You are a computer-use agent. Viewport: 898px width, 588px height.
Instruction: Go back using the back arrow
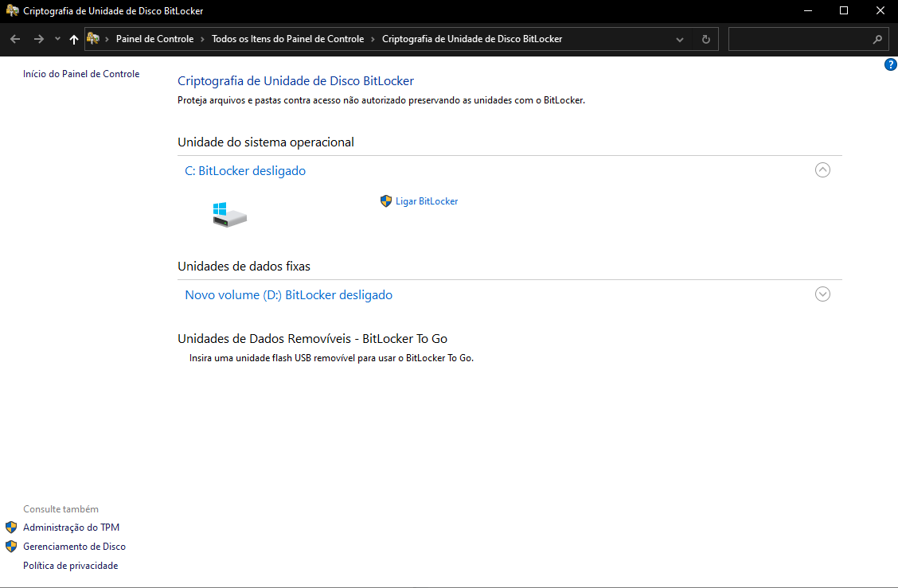point(15,39)
